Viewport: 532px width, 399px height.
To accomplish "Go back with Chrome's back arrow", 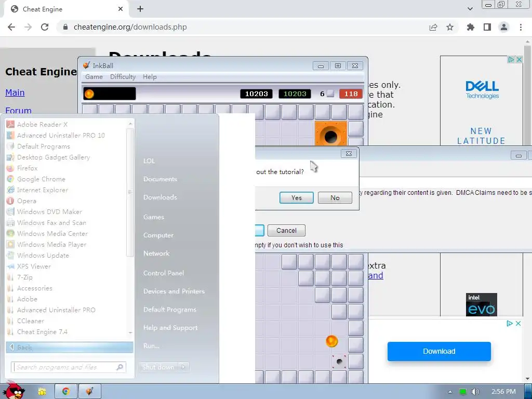I will tap(11, 27).
